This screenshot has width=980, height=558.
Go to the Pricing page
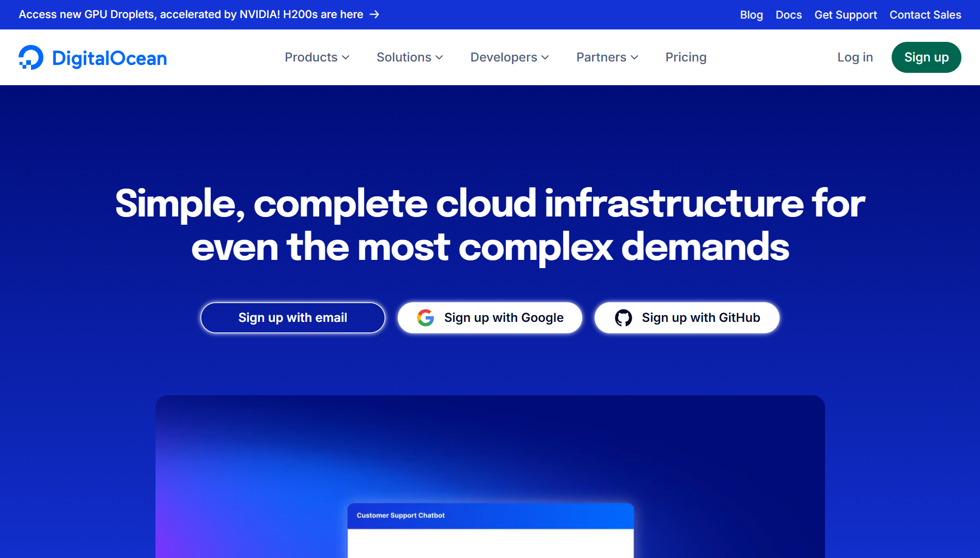point(686,57)
